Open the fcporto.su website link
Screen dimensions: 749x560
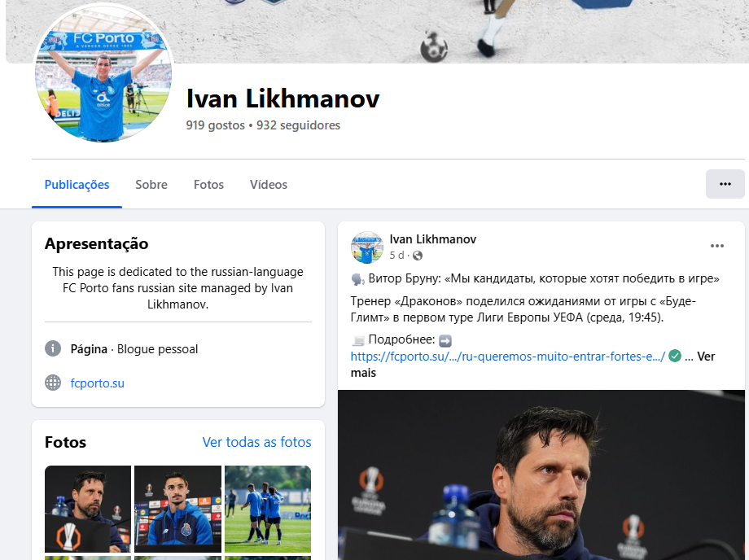click(98, 383)
